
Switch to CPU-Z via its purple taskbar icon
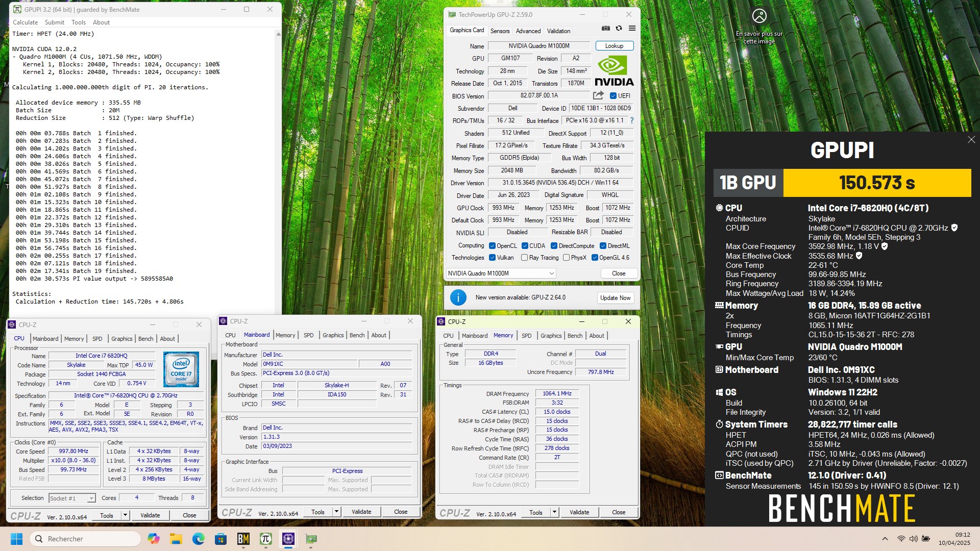[x=288, y=539]
